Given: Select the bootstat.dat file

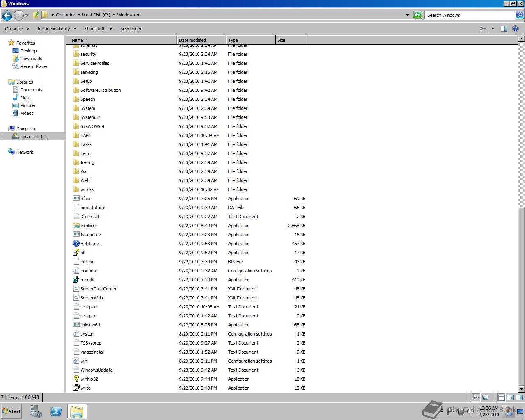Looking at the screenshot, I should point(93,208).
